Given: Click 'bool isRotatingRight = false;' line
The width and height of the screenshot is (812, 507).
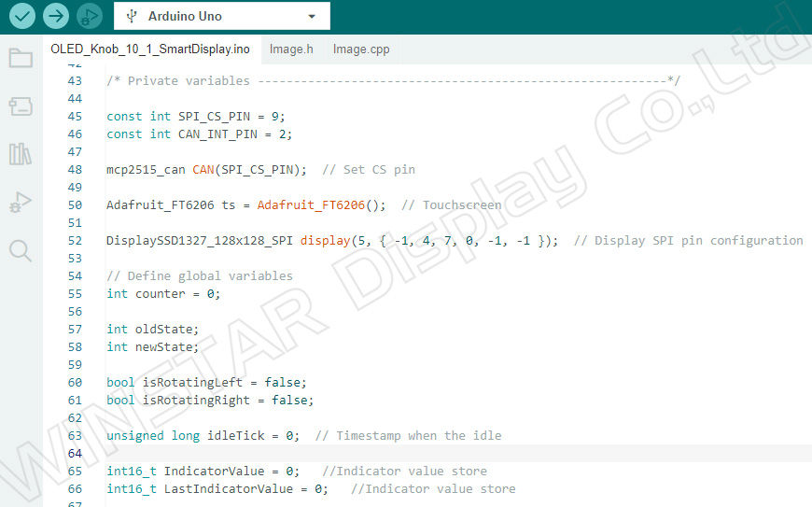Looking at the screenshot, I should (x=210, y=401).
